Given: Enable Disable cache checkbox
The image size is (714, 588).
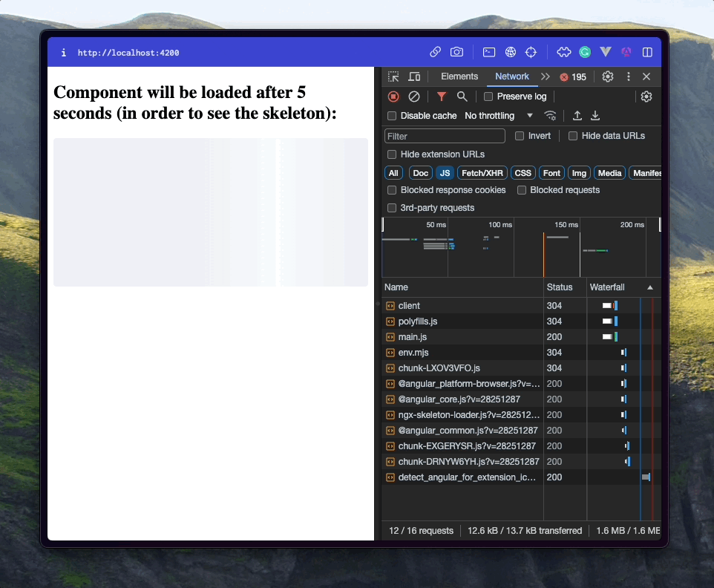Looking at the screenshot, I should pyautogui.click(x=392, y=116).
